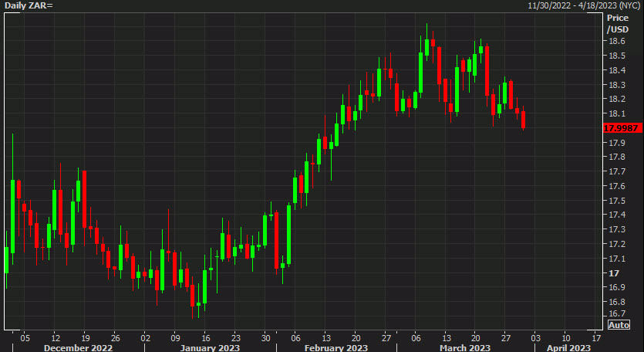Click the Auto scale button
The image size is (644, 352).
coord(619,325)
